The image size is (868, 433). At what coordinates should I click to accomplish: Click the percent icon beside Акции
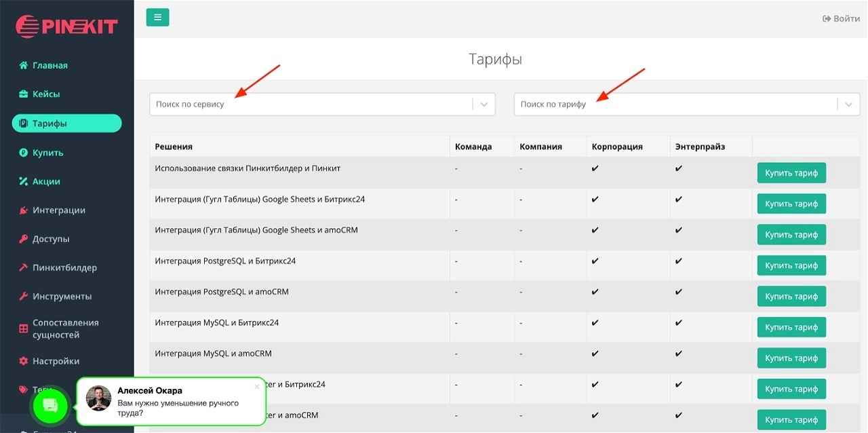point(24,182)
